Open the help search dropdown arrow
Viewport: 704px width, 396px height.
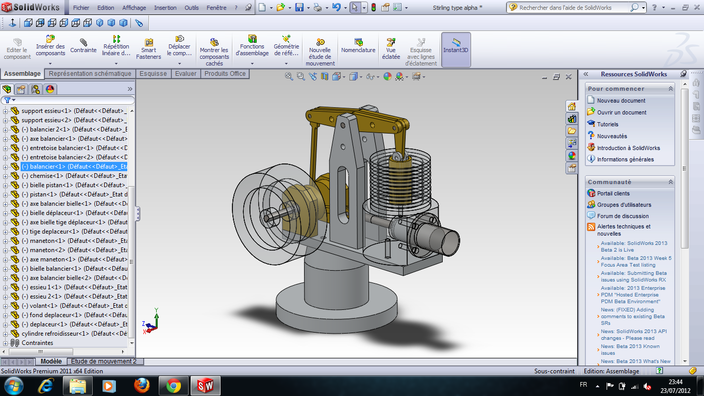[x=643, y=8]
